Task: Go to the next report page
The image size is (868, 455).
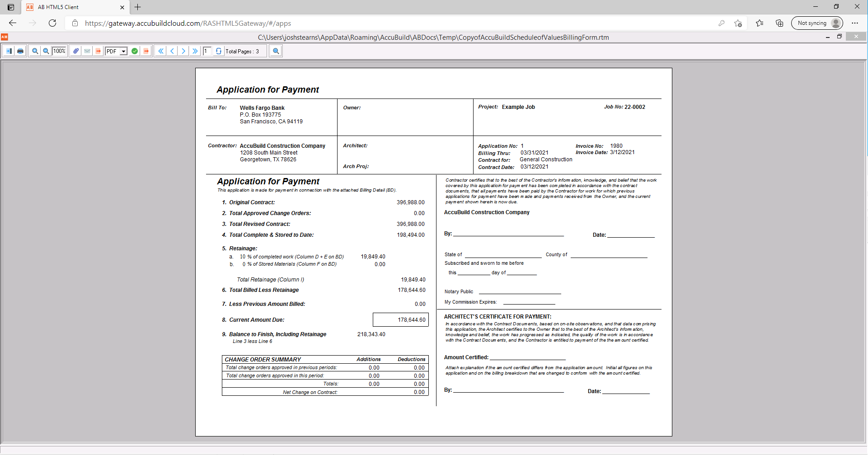Action: click(183, 51)
